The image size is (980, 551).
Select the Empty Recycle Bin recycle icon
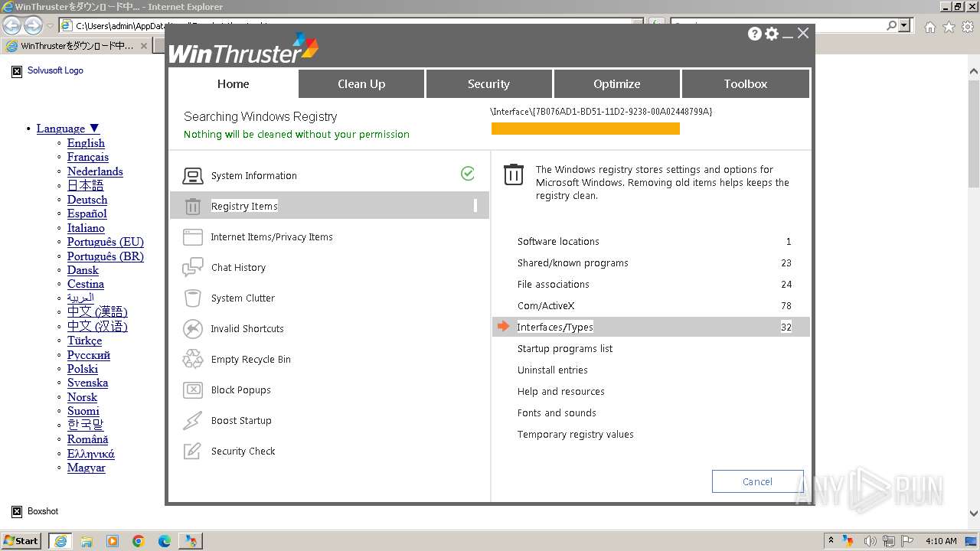[x=193, y=360]
